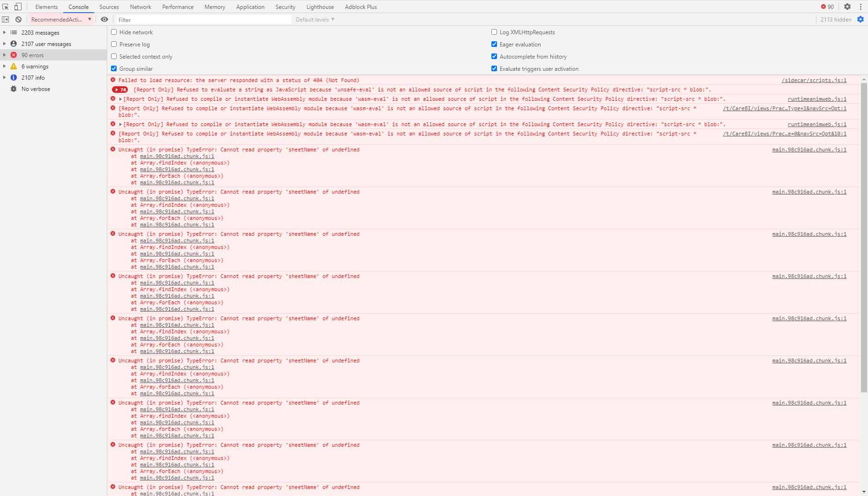Open DevTools settings gear
This screenshot has width=868, height=496.
tap(848, 7)
